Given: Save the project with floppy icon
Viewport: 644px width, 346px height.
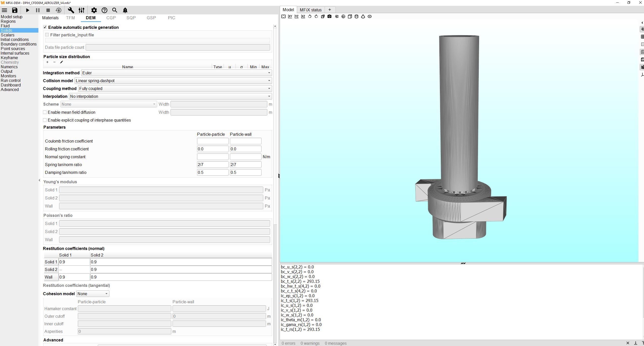Looking at the screenshot, I should 15,10.
